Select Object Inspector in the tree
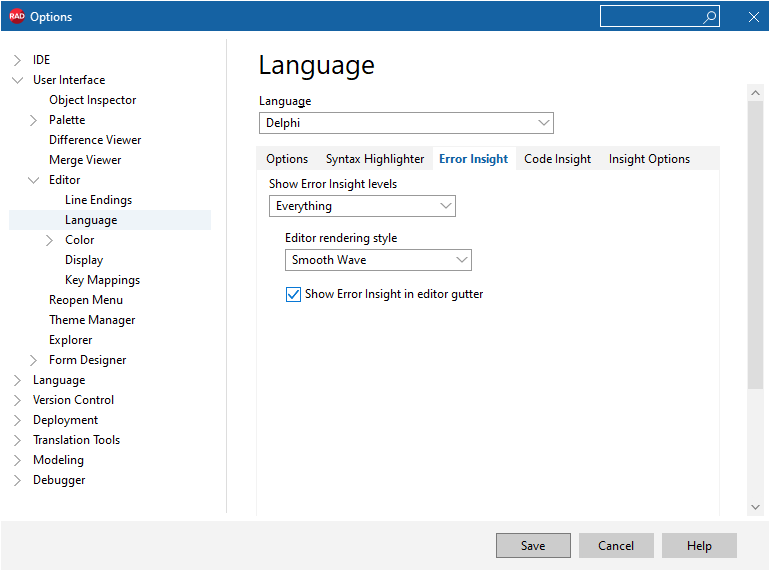The height and width of the screenshot is (571, 770). [92, 100]
